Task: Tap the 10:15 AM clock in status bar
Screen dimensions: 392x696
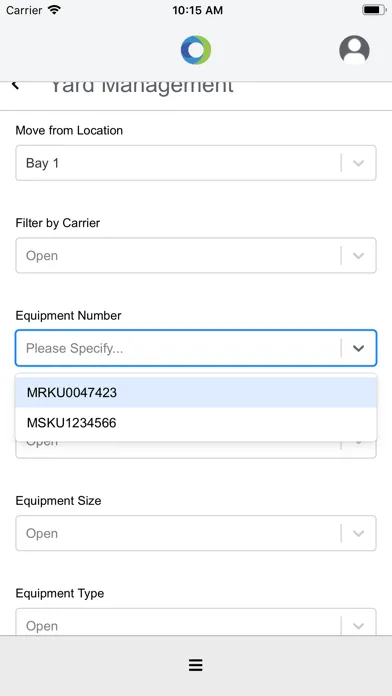Action: tap(198, 10)
